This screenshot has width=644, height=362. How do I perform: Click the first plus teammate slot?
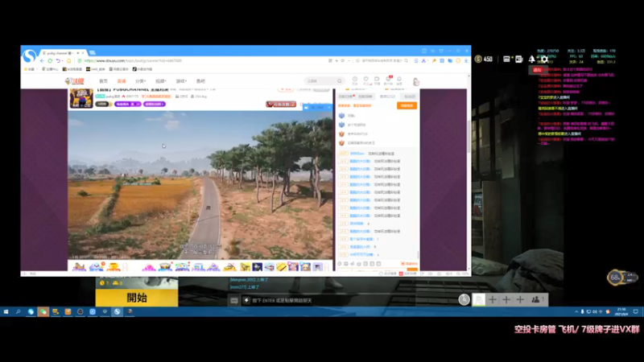493,300
